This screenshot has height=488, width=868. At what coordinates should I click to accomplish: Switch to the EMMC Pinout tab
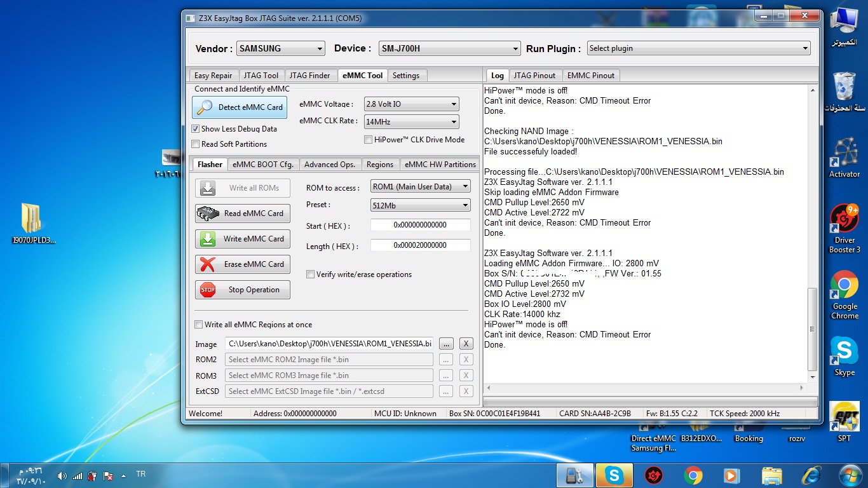point(591,76)
